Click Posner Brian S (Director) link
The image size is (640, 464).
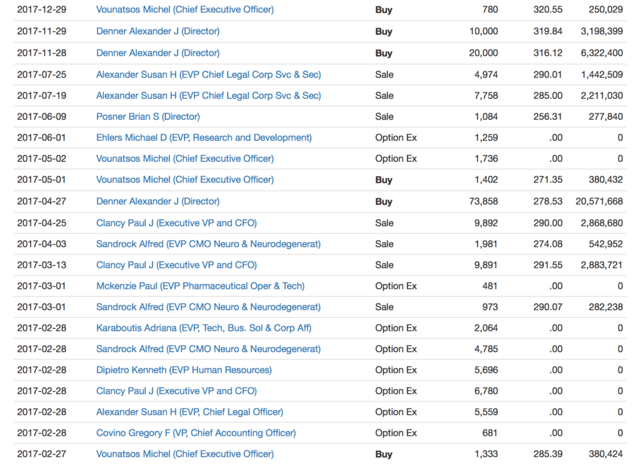pos(148,116)
